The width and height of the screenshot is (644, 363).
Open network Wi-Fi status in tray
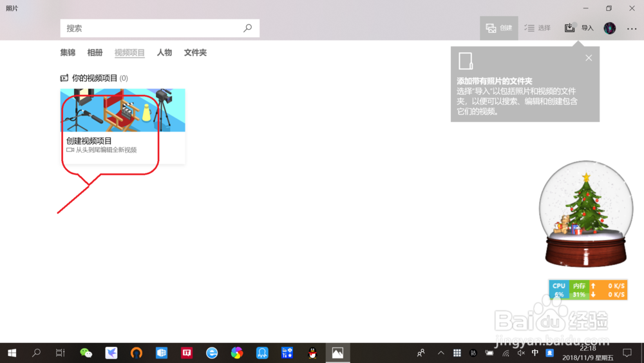click(506, 353)
